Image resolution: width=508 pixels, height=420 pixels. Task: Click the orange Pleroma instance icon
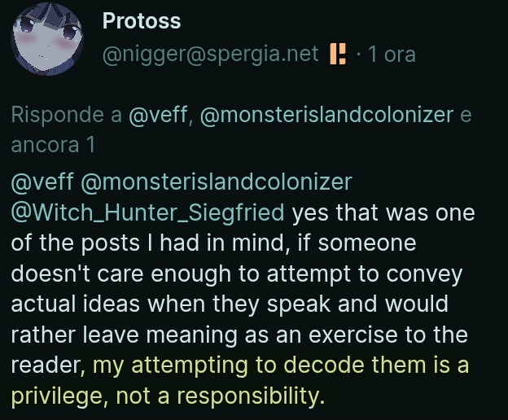337,55
